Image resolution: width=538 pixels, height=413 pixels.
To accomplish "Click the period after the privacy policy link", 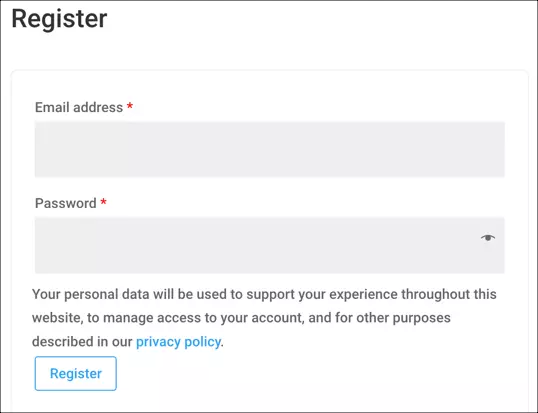I will pos(222,345).
